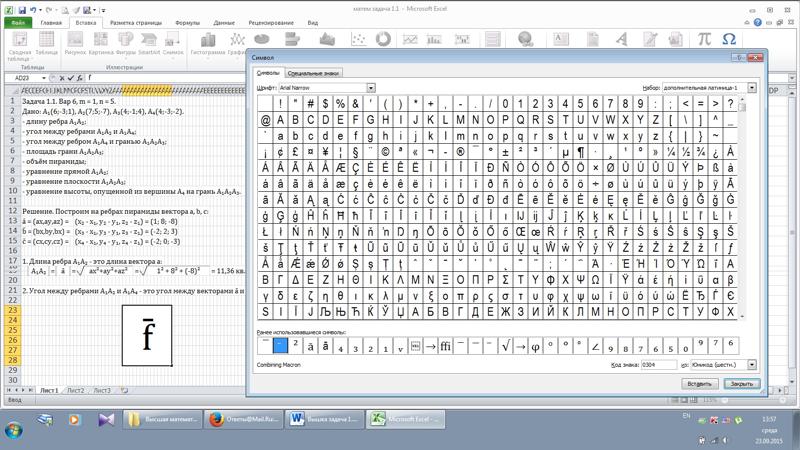Click the confirm checkmark in formula bar
The height and width of the screenshot is (450, 800).
[71, 78]
